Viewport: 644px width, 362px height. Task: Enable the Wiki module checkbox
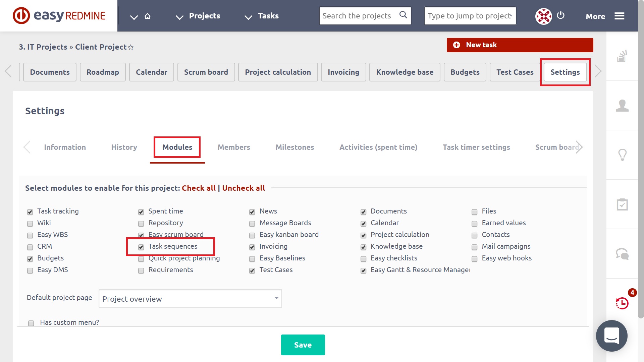click(x=30, y=224)
